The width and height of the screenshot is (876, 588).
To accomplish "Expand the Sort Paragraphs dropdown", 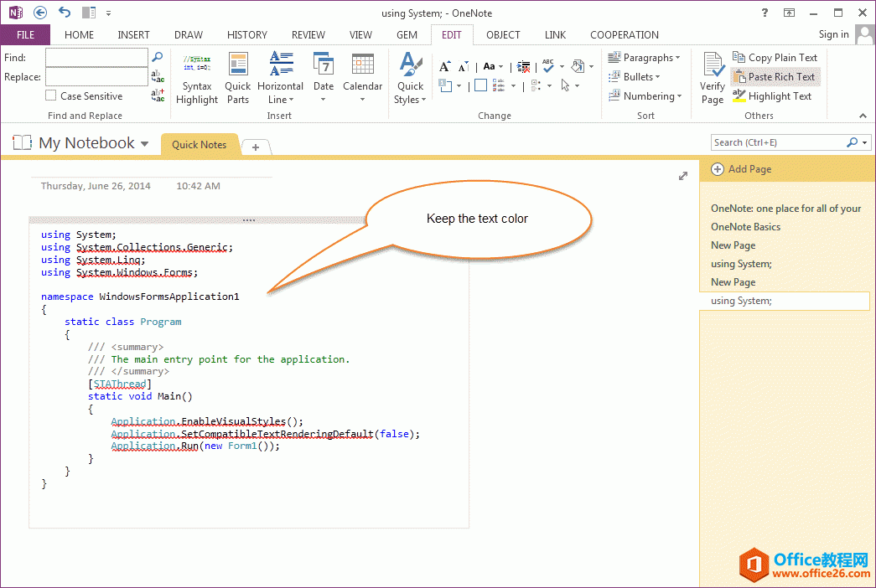I will 645,58.
